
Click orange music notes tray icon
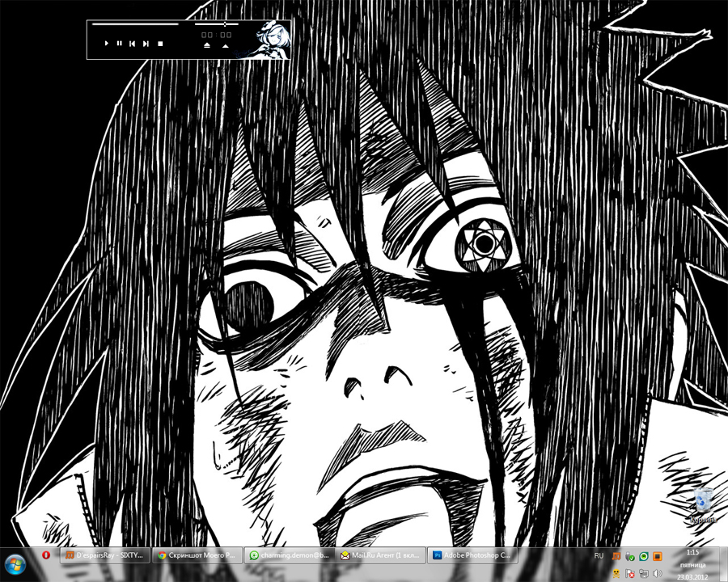pos(616,556)
